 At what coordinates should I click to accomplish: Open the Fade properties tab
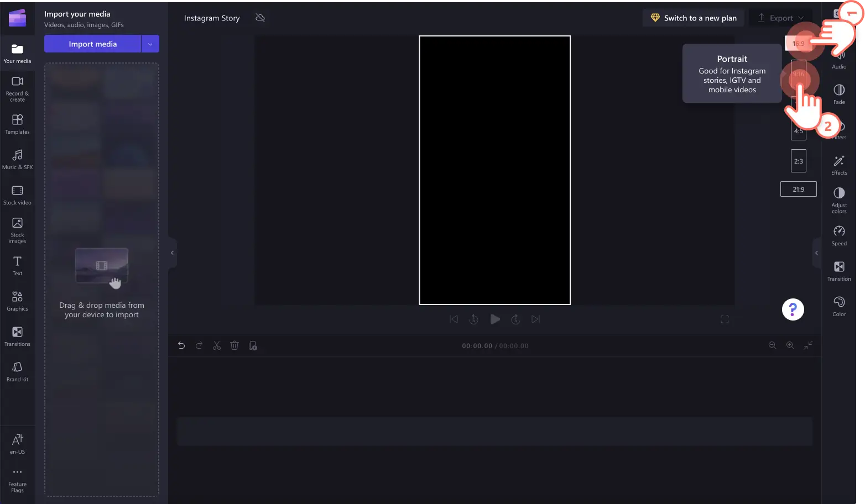[839, 94]
